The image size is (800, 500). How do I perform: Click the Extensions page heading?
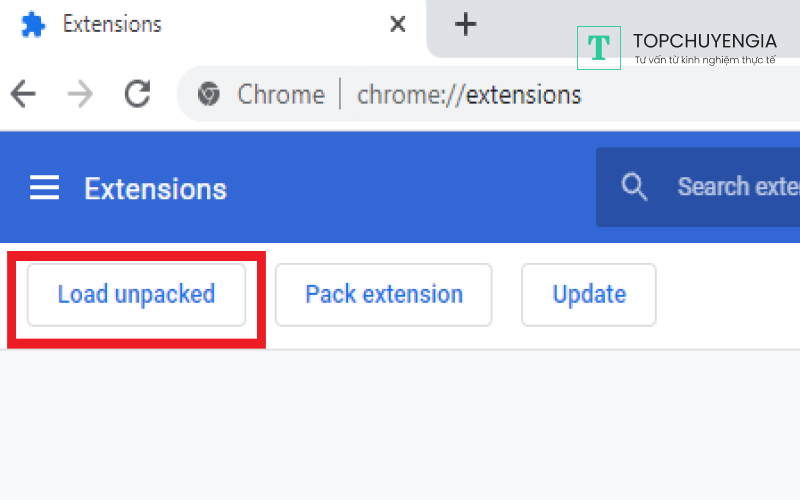coord(155,188)
